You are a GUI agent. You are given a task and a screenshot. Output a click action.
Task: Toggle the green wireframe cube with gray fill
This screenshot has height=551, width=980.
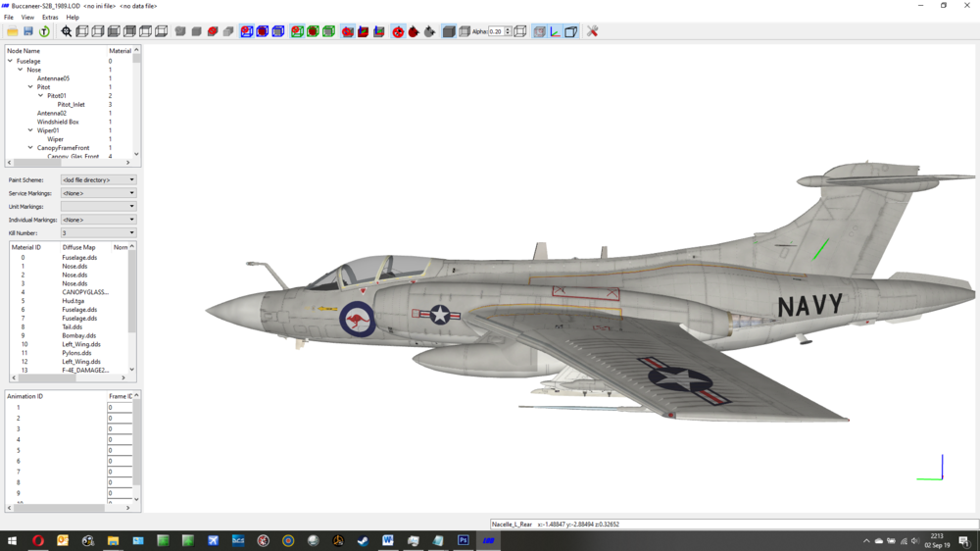click(328, 31)
